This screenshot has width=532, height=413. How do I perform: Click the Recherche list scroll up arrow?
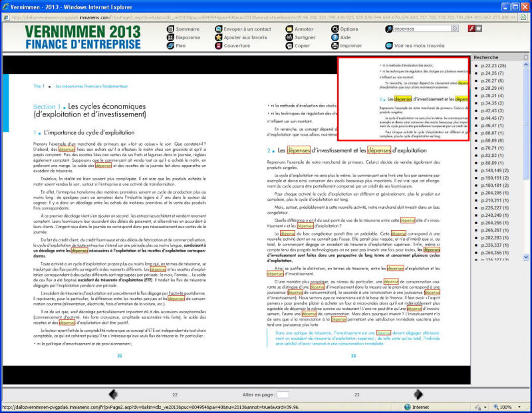click(526, 64)
